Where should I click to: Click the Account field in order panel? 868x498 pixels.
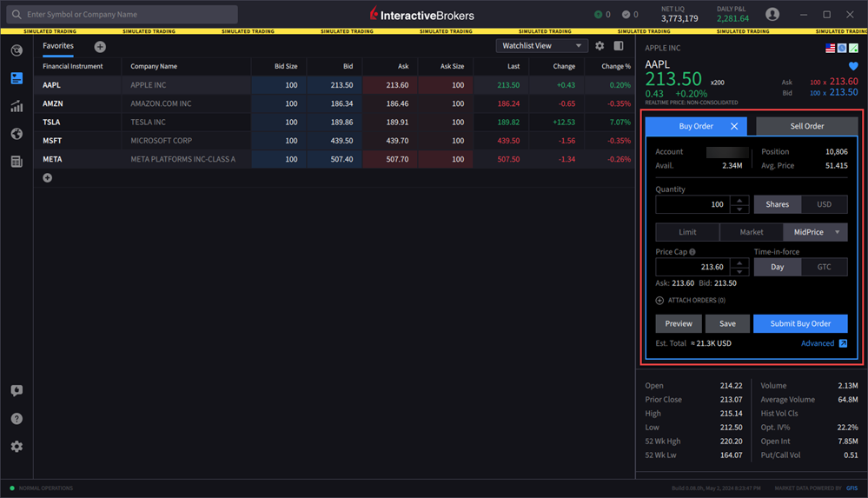(727, 152)
